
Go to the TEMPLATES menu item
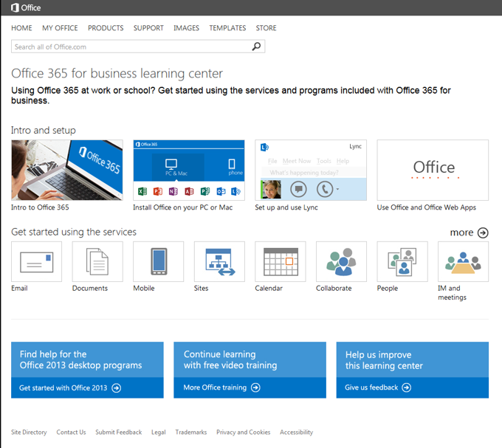coord(227,28)
